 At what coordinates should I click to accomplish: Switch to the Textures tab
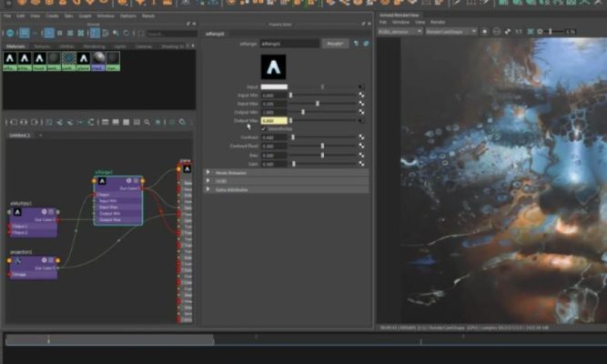tap(42, 45)
